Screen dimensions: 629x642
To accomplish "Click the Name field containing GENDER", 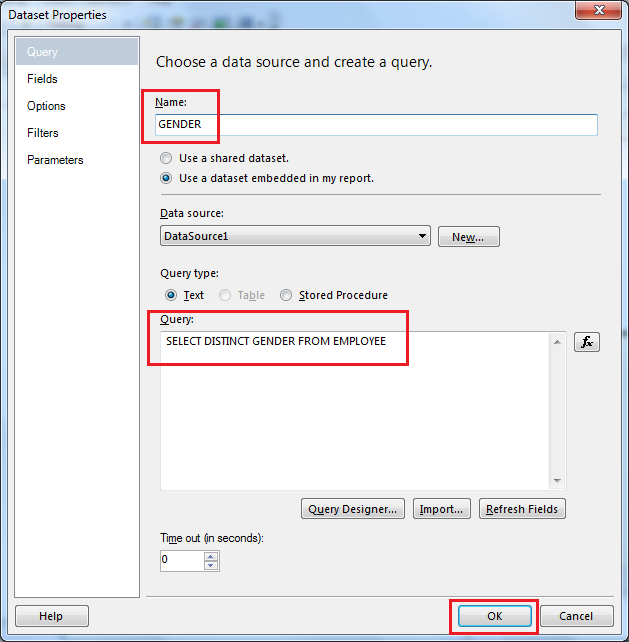I will (376, 124).
